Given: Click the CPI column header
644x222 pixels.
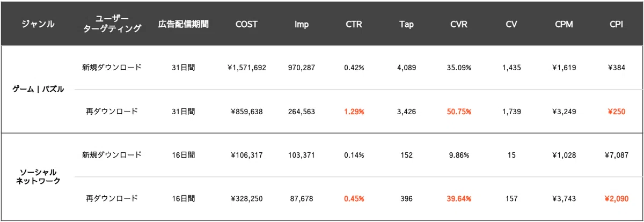Looking at the screenshot, I should pyautogui.click(x=616, y=24).
